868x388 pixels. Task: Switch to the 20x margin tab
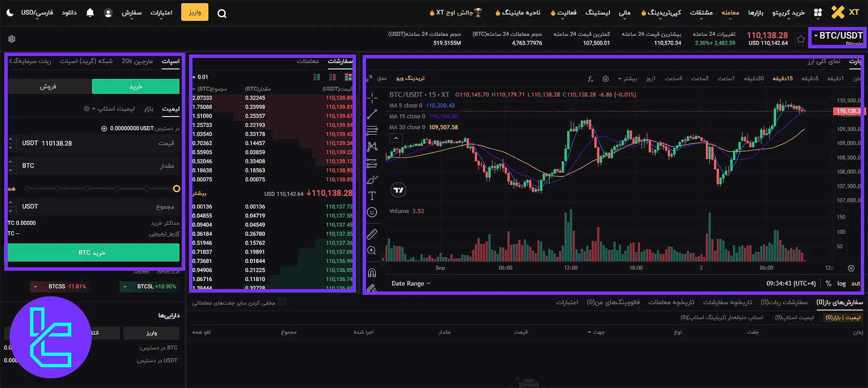coord(137,61)
